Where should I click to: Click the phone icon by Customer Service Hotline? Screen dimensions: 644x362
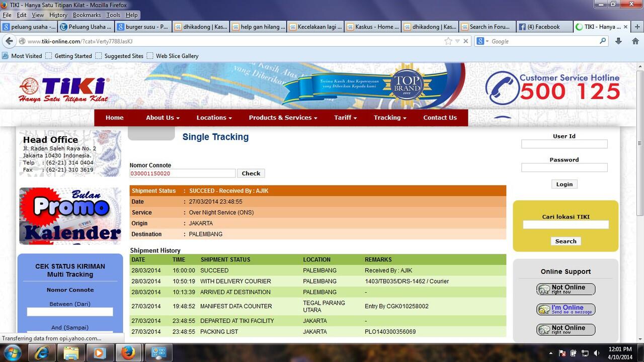(502, 88)
